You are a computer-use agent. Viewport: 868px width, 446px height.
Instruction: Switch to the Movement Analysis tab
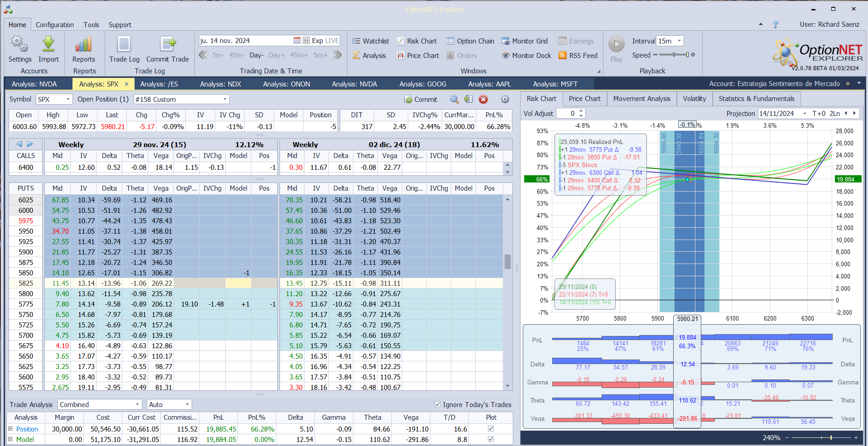pos(641,99)
